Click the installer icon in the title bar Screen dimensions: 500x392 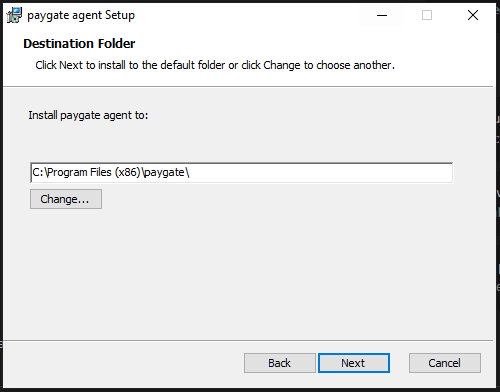14,15
